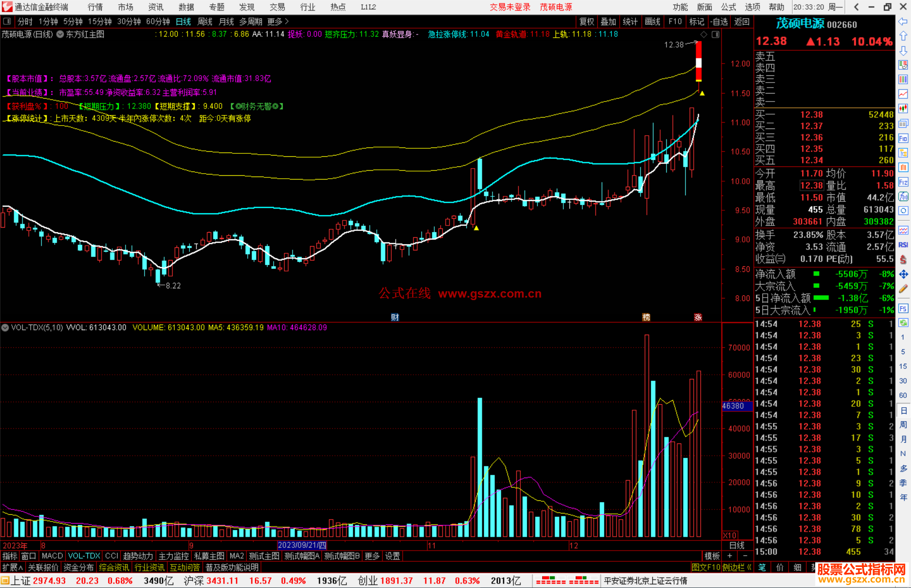Select the pencil drawing tool icon
911x588 pixels.
903,289
